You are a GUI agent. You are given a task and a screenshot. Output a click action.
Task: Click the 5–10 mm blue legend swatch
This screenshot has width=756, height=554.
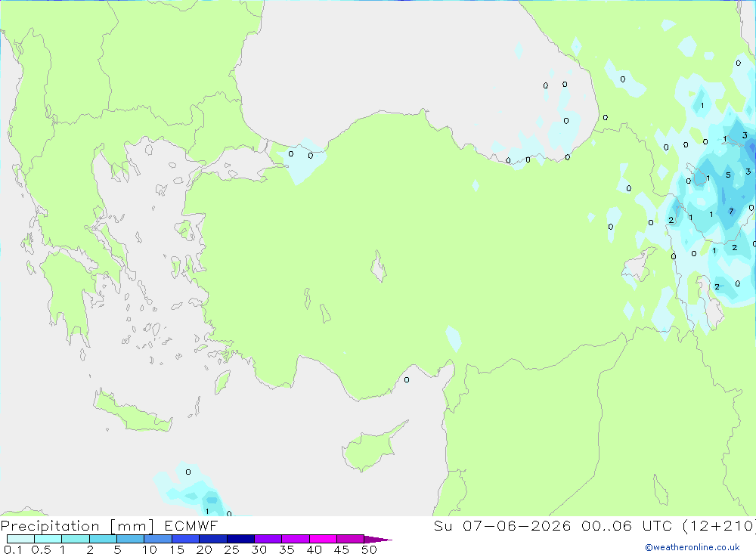(131, 539)
